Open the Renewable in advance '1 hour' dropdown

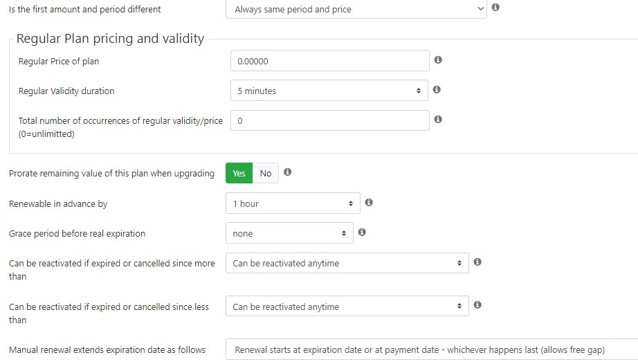(293, 203)
